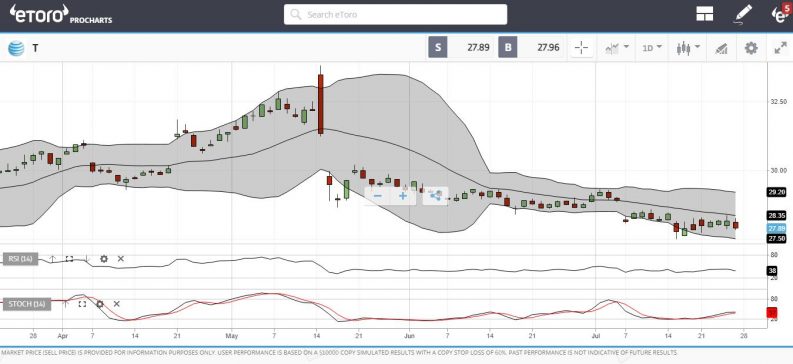The height and width of the screenshot is (364, 793).
Task: Maximize the RSI indicator panel
Action: (69, 259)
